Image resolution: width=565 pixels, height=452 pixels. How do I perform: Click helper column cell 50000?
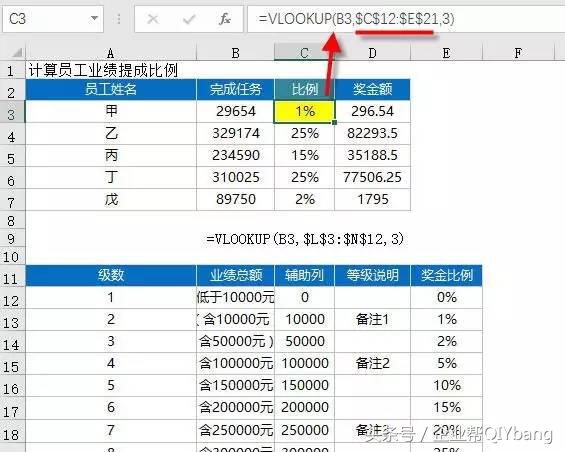(304, 341)
